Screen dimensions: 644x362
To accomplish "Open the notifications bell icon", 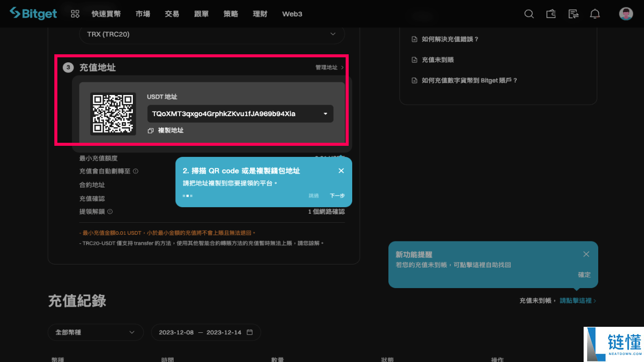I will point(595,14).
